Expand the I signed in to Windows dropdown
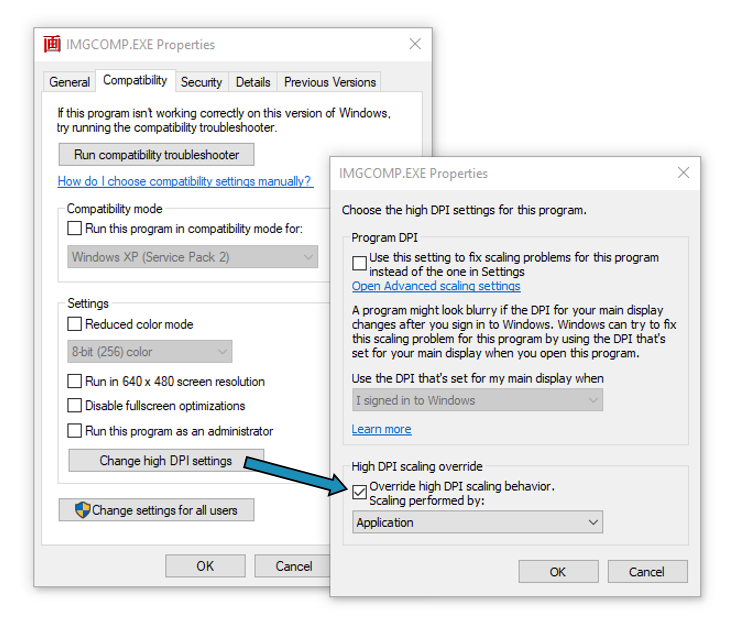The width and height of the screenshot is (731, 627). click(477, 400)
